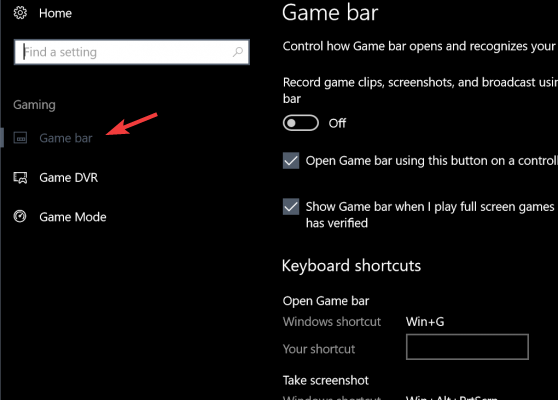Viewport: 558px width, 400px height.
Task: Uncheck Show Game bar in full screen games
Action: tap(291, 207)
